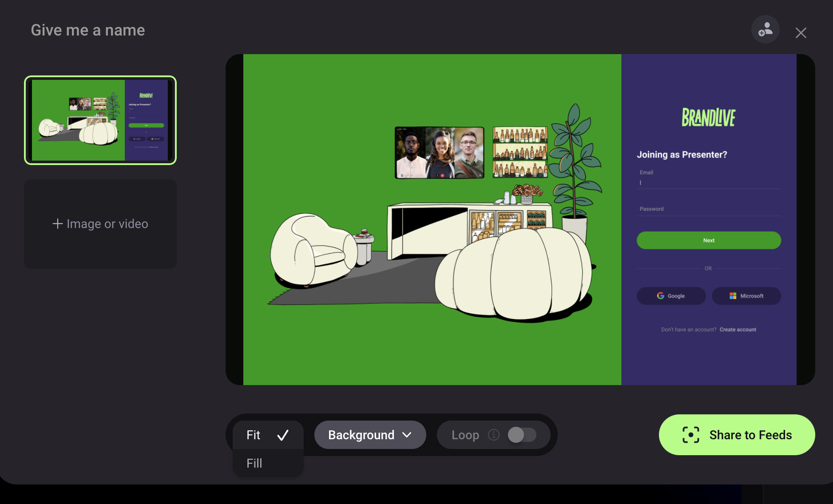Click the Loop info icon

pos(494,435)
